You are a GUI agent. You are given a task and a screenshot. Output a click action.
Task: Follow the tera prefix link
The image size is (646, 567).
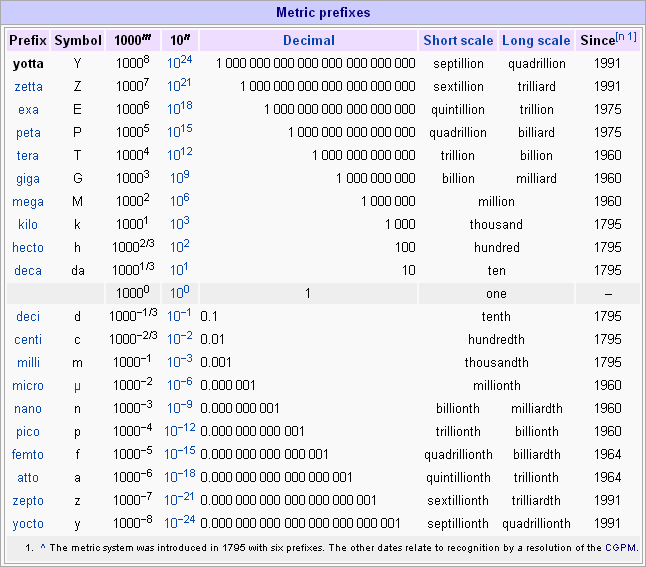28,156
